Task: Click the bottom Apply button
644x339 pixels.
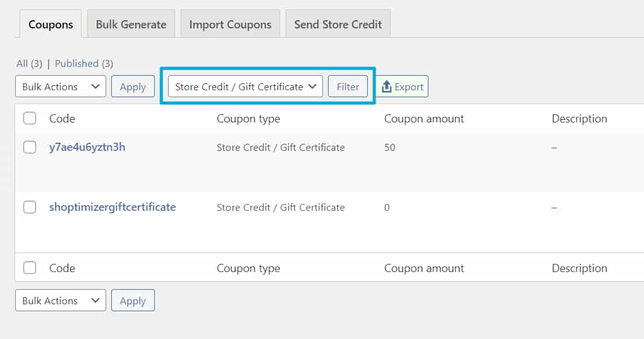Action: click(x=133, y=300)
